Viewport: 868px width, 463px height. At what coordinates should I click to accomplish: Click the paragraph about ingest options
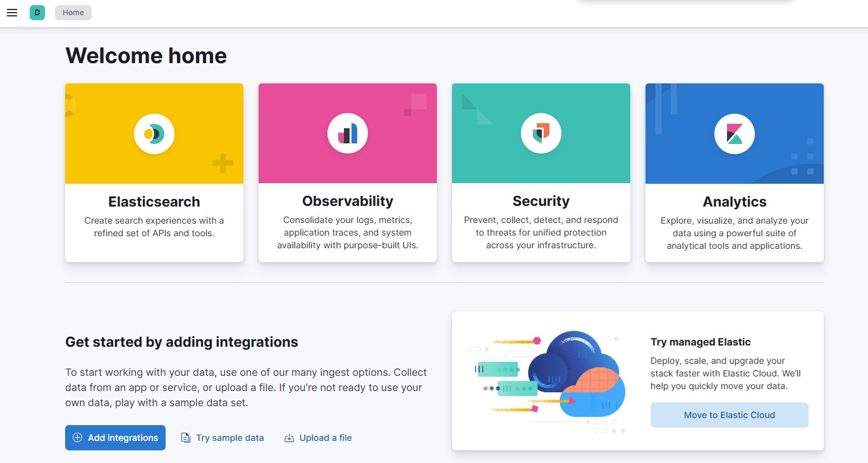[x=246, y=387]
